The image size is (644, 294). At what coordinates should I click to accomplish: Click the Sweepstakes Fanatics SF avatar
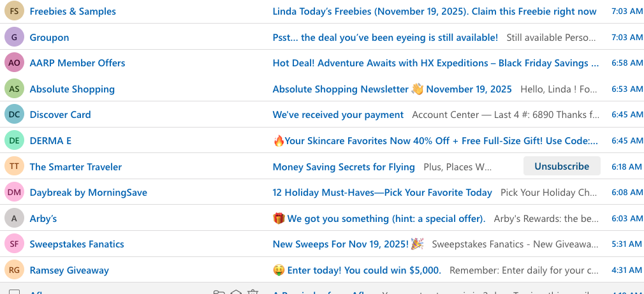[x=14, y=244]
